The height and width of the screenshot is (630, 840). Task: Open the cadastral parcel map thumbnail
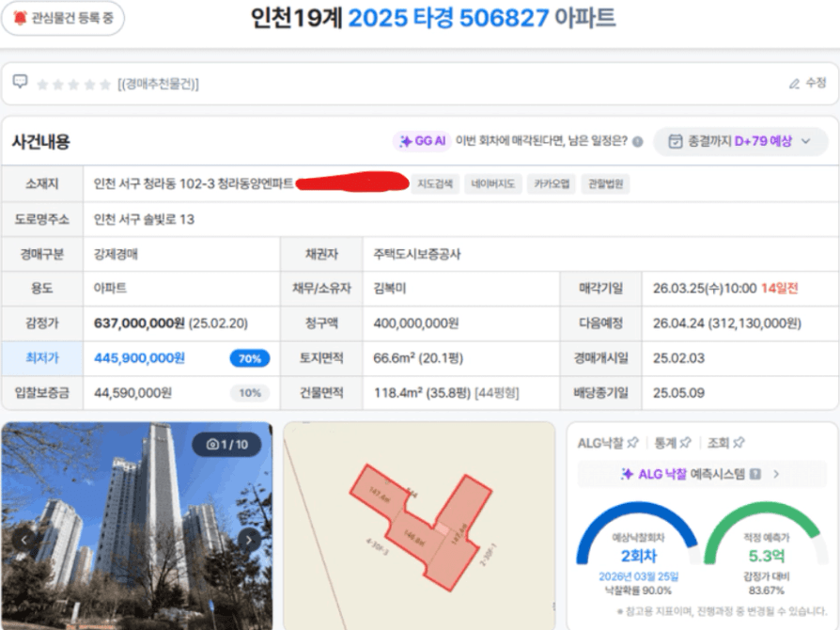(419, 526)
